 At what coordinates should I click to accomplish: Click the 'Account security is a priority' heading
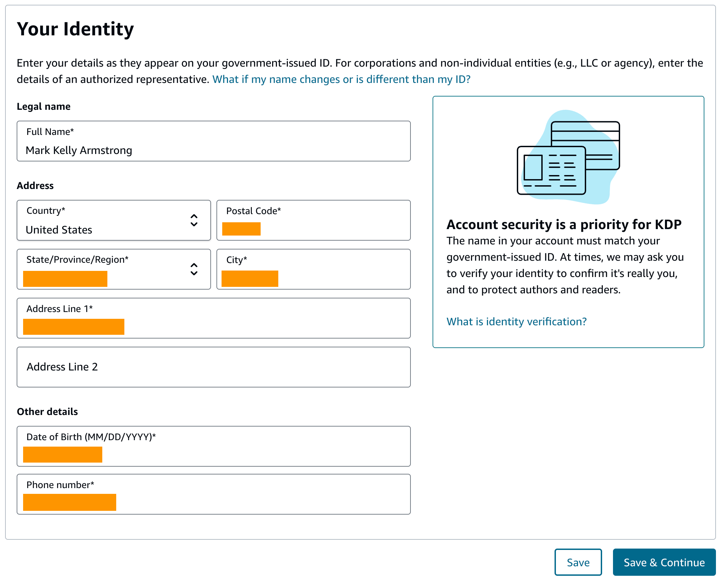coord(564,225)
